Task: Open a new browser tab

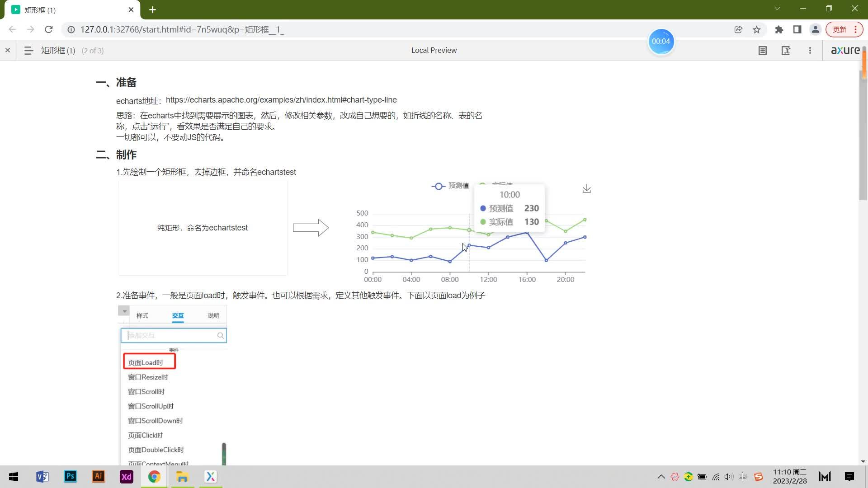Action: tap(152, 10)
